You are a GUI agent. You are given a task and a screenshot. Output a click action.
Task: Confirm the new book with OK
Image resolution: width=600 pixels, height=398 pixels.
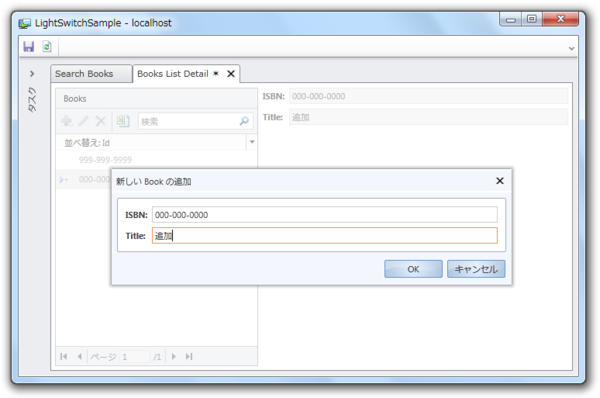tap(413, 269)
